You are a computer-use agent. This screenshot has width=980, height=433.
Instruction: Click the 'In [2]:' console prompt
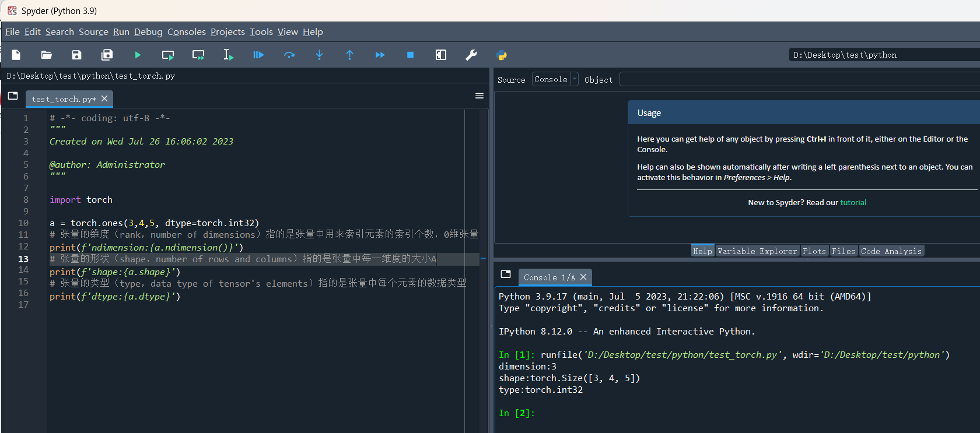(x=517, y=413)
